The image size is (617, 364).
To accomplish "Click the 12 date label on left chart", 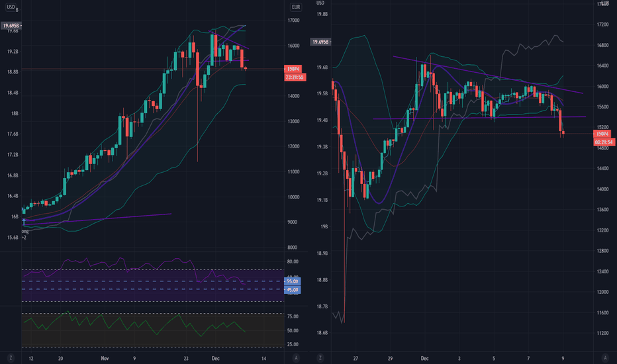I will 31,359.
